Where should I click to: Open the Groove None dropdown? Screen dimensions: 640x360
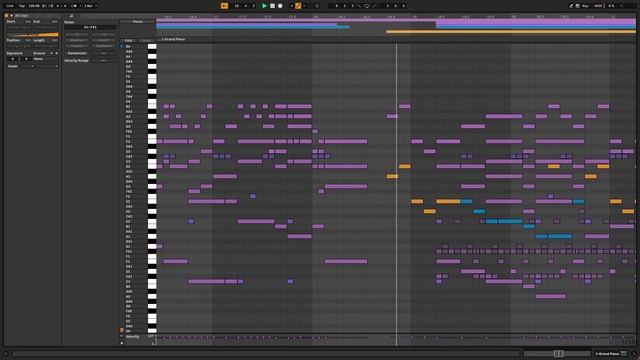click(x=46, y=59)
